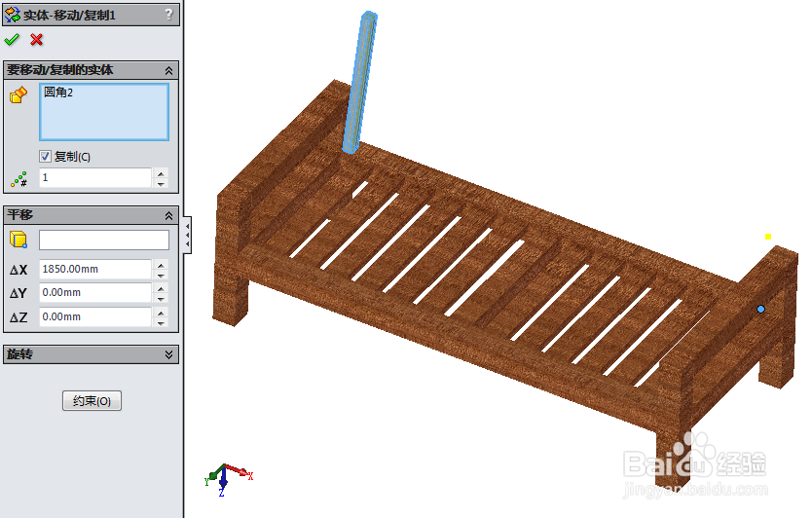Cancel with the red X icon
The image size is (812, 518).
click(36, 39)
